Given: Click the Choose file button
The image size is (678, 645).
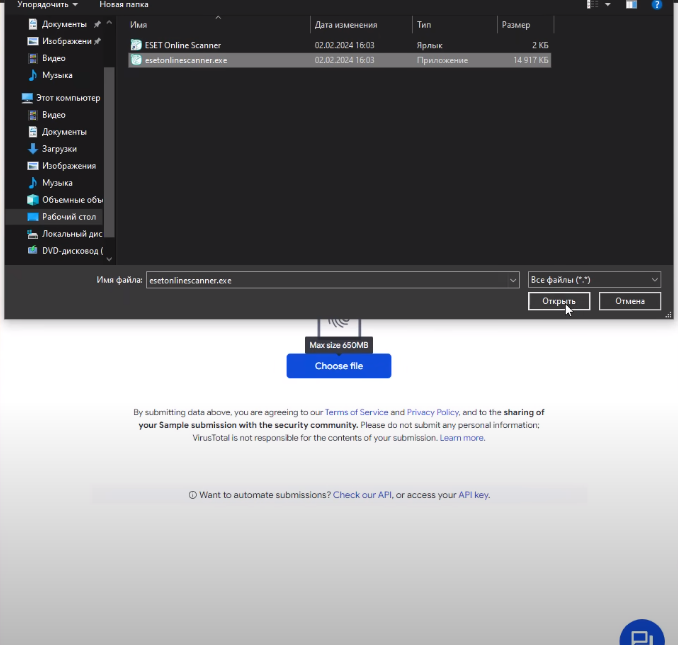Looking at the screenshot, I should coord(339,366).
